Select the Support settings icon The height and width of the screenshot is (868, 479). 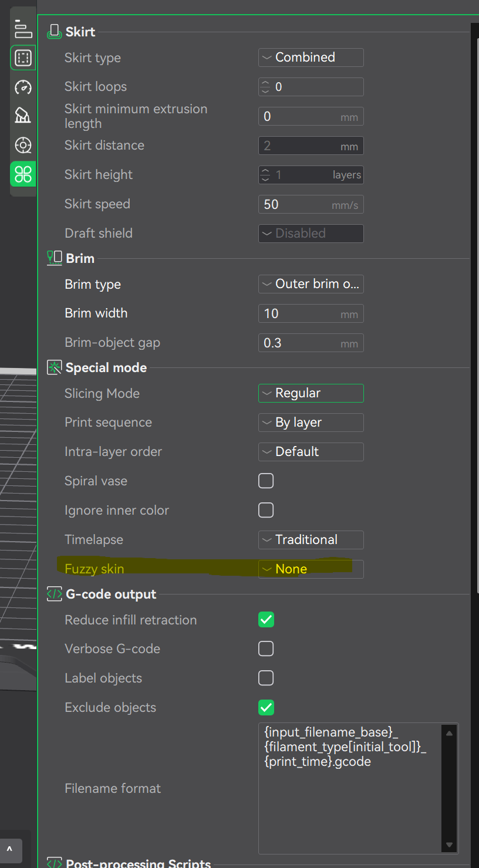coord(23,116)
